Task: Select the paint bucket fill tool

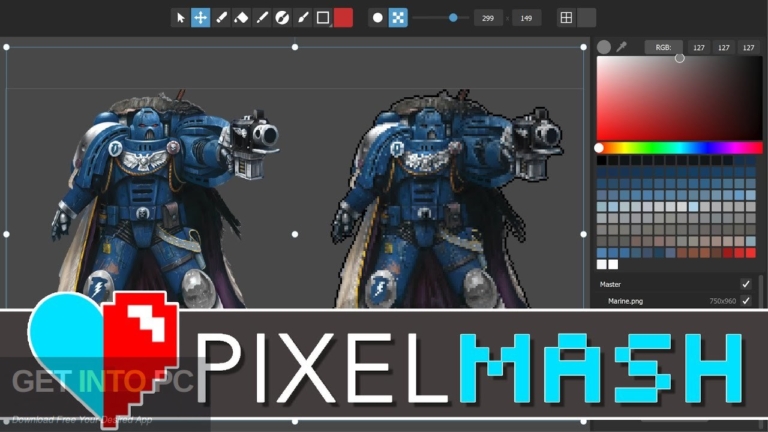Action: (241, 18)
